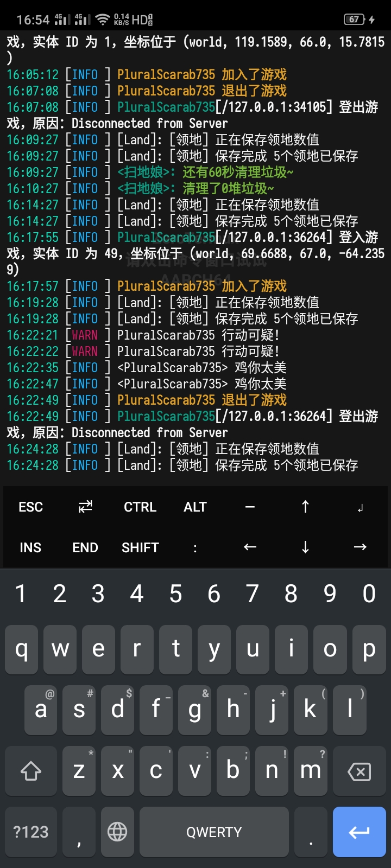391x868 pixels.
Task: Tap the letter l key
Action: (x=349, y=710)
